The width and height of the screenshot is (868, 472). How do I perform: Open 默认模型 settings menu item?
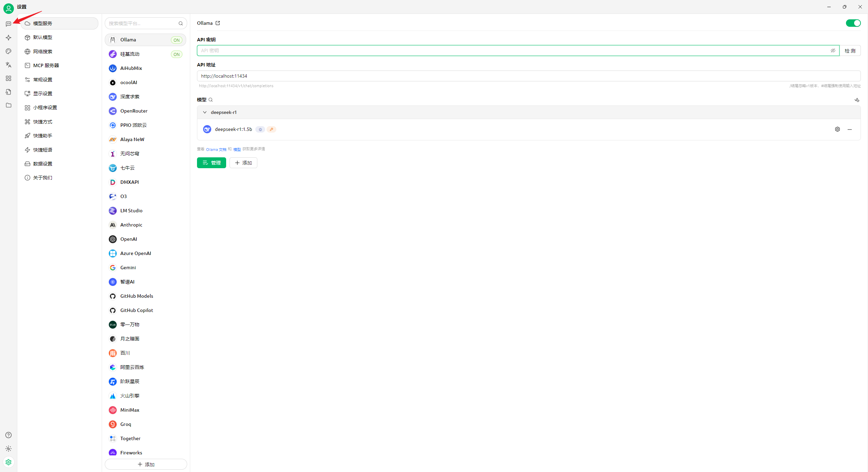click(x=43, y=37)
